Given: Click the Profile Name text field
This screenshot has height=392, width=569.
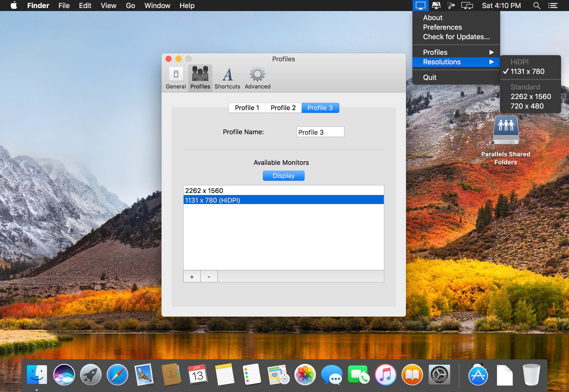Looking at the screenshot, I should pyautogui.click(x=320, y=132).
